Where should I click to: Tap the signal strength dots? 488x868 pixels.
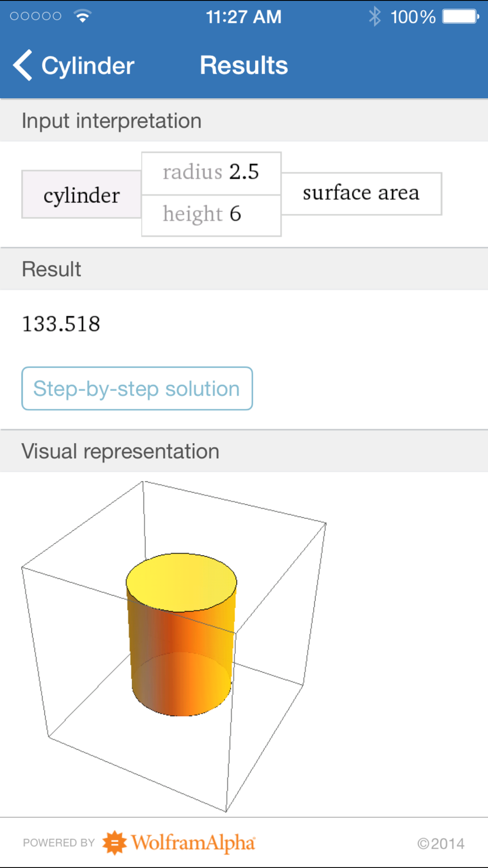pyautogui.click(x=36, y=16)
